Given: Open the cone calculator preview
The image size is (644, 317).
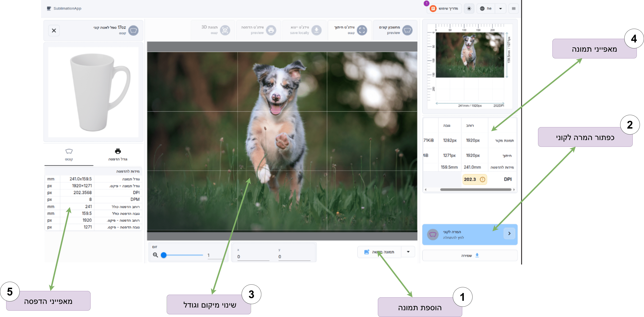Looking at the screenshot, I should pos(395,30).
